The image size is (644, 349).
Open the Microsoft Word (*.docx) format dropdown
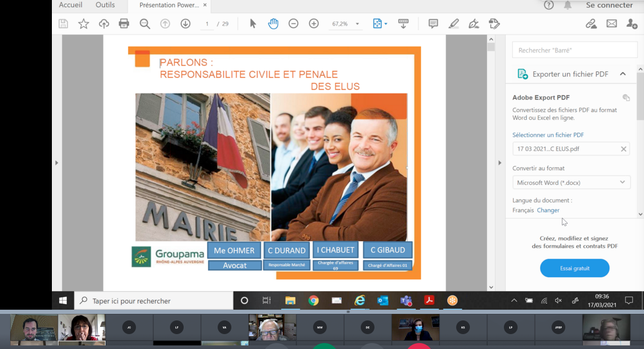(x=571, y=182)
